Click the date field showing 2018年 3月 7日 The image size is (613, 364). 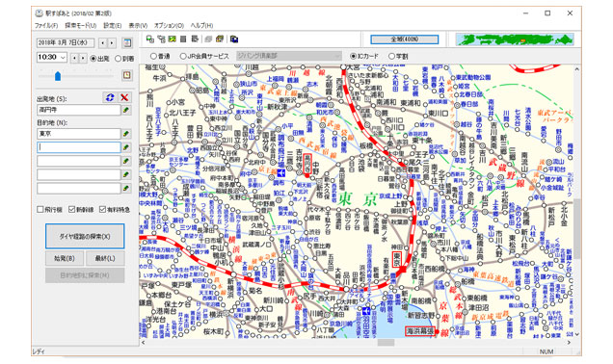click(x=66, y=42)
